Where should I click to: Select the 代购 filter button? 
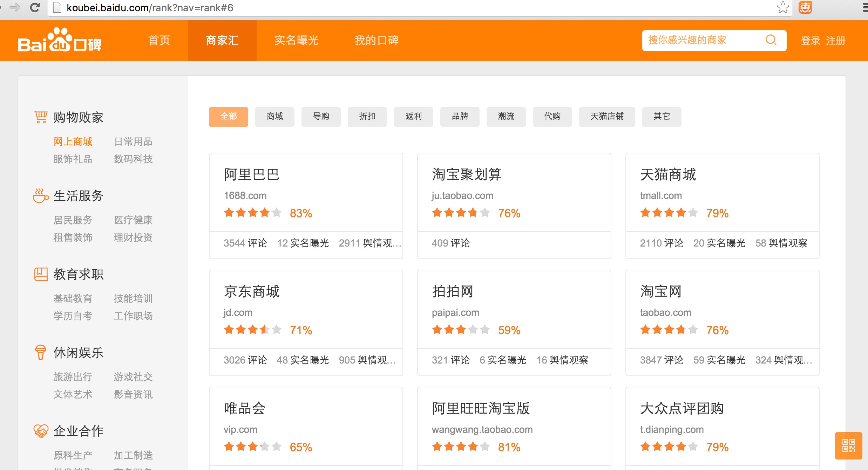pos(552,117)
